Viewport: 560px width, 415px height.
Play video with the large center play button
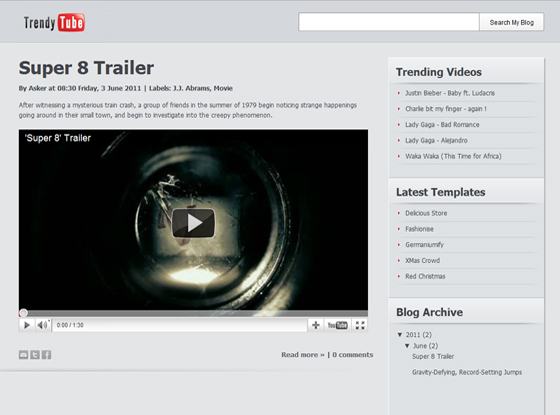tap(193, 223)
